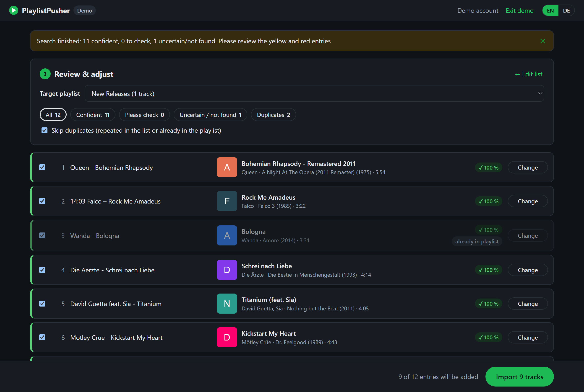
Task: Click "14:03 Falco – Rock Me Amadeus" text
Action: click(115, 201)
